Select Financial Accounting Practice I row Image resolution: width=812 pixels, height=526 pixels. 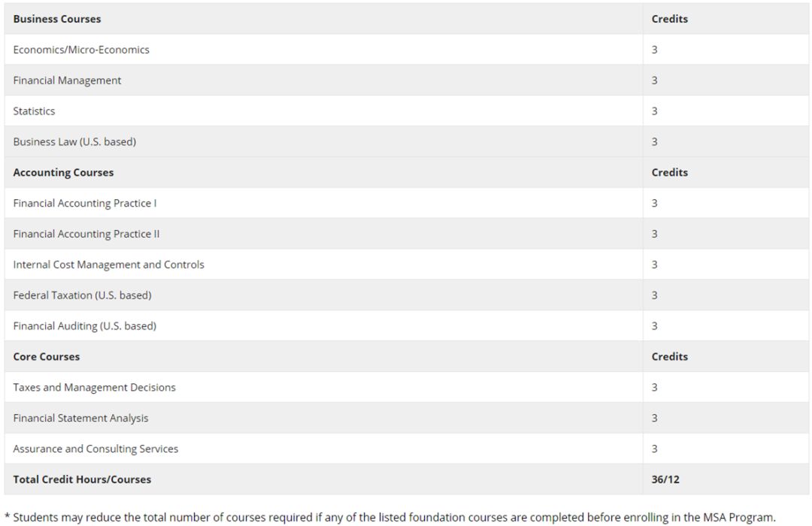point(85,203)
